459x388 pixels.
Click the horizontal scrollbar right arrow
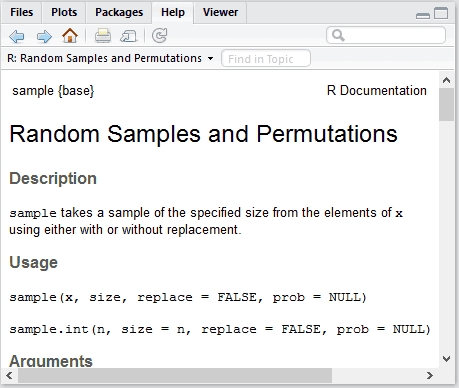coord(430,376)
